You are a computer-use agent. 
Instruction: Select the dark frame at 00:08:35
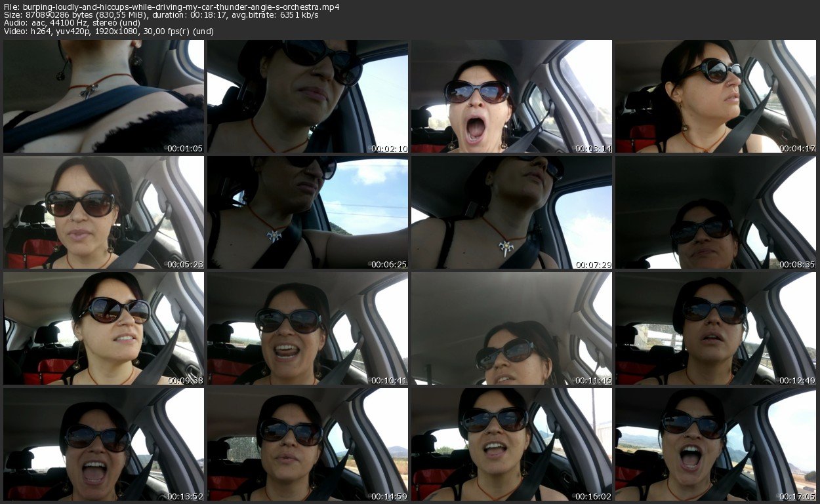click(x=715, y=212)
